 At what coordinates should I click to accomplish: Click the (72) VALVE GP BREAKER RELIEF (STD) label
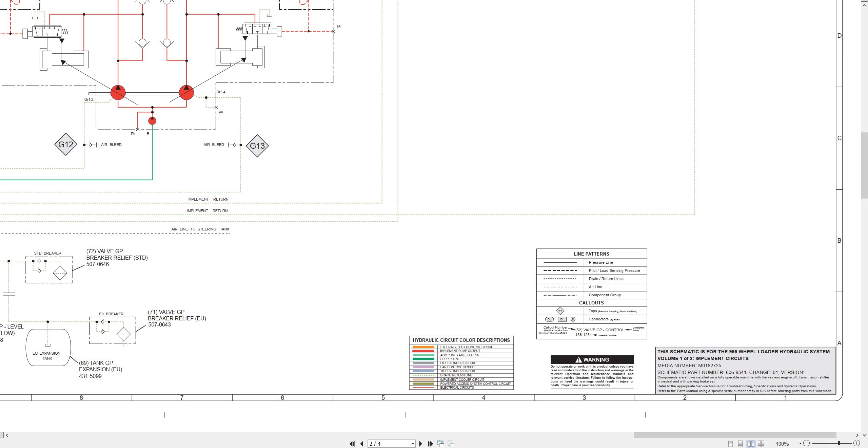[117, 258]
